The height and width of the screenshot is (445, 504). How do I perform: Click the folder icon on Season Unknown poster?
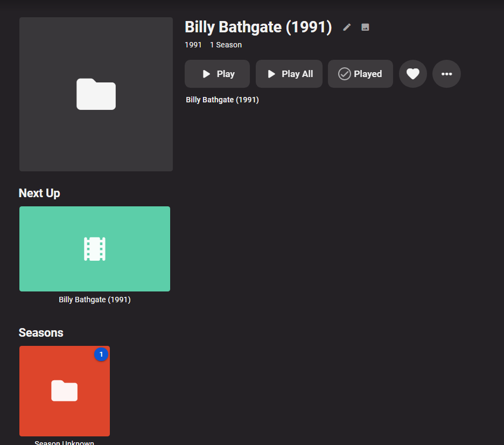click(64, 391)
